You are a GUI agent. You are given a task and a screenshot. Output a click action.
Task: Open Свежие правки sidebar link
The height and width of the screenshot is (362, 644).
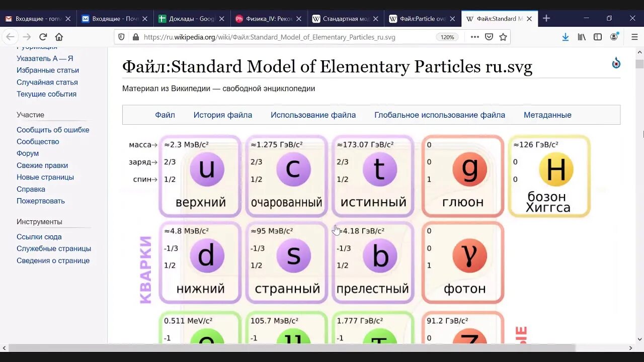42,165
